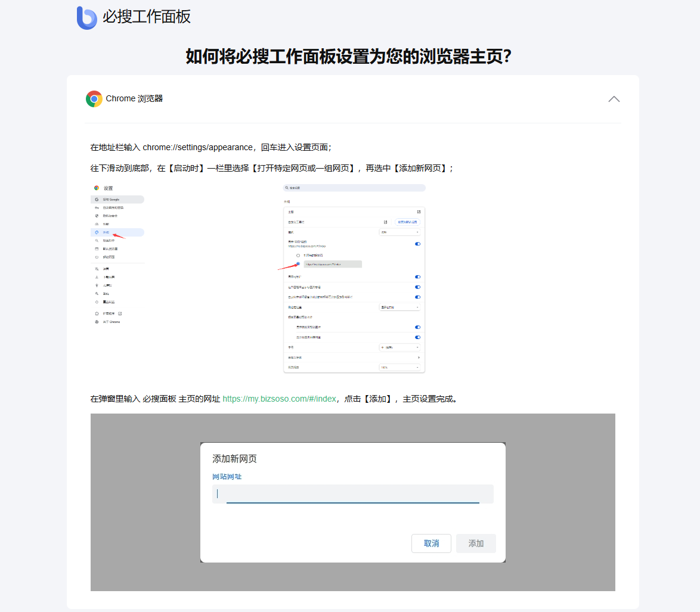Click the Chrome browser icon in section header

click(x=94, y=99)
